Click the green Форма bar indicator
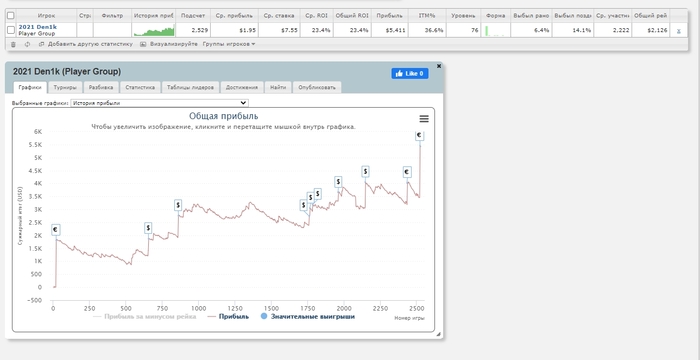700x360 pixels. click(487, 31)
